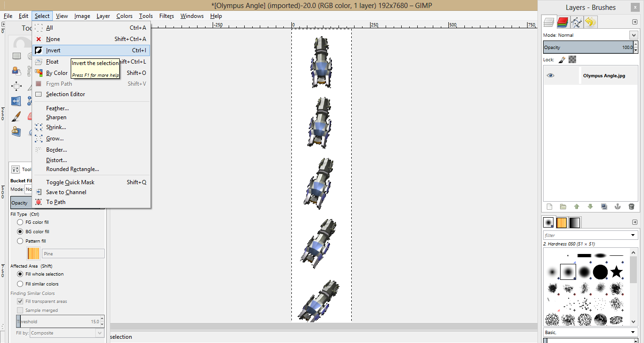The width and height of the screenshot is (644, 343).
Task: Pick the star brush
Action: point(616,271)
